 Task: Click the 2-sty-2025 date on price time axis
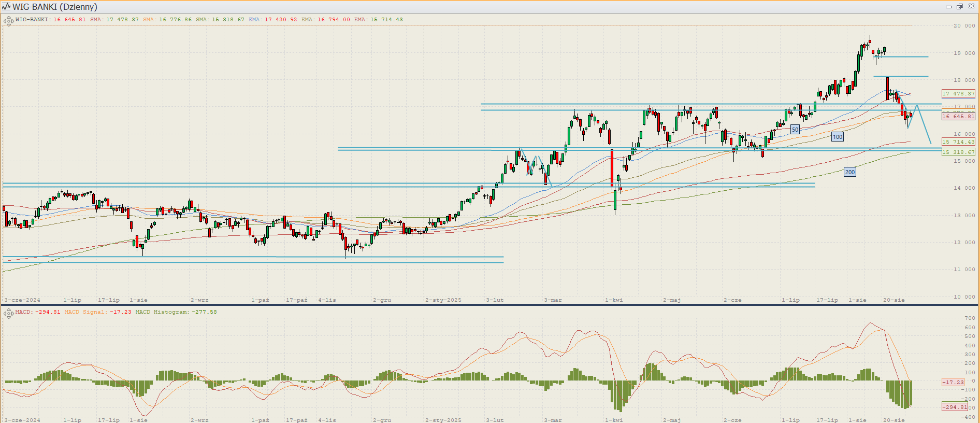tap(443, 300)
